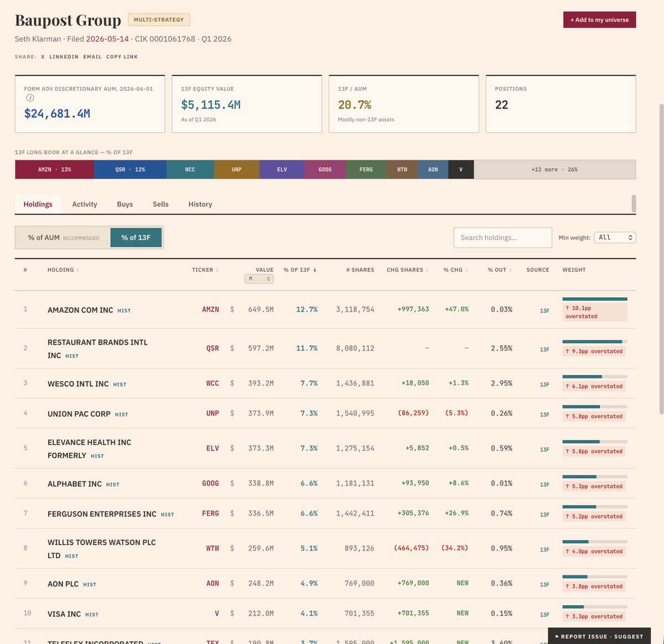664x644 pixels.
Task: Open Wesco Intl Inc HIST link
Action: (x=120, y=385)
